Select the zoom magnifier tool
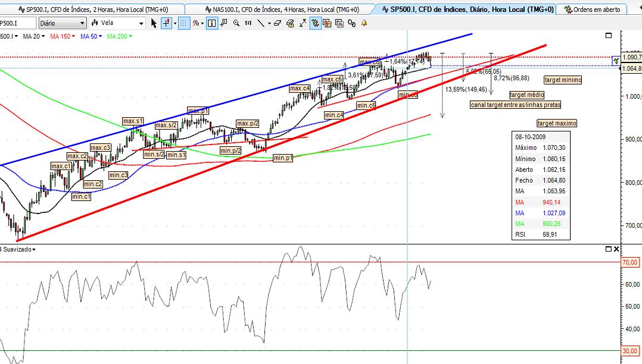642x364 pixels. pyautogui.click(x=236, y=23)
